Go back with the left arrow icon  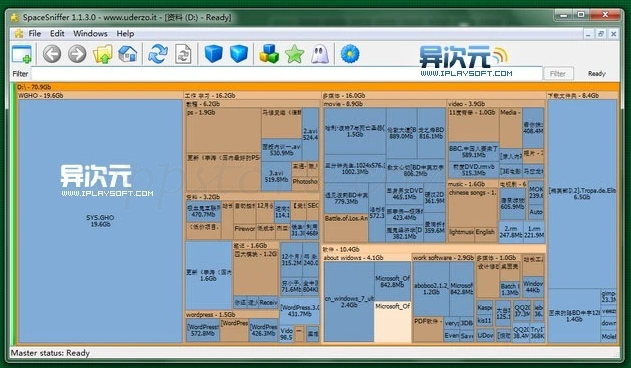pos(52,54)
